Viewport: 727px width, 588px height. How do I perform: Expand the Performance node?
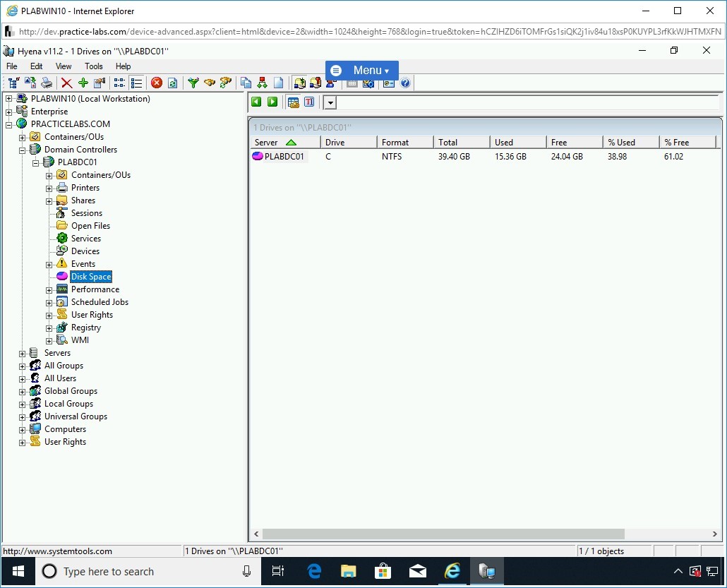[49, 289]
